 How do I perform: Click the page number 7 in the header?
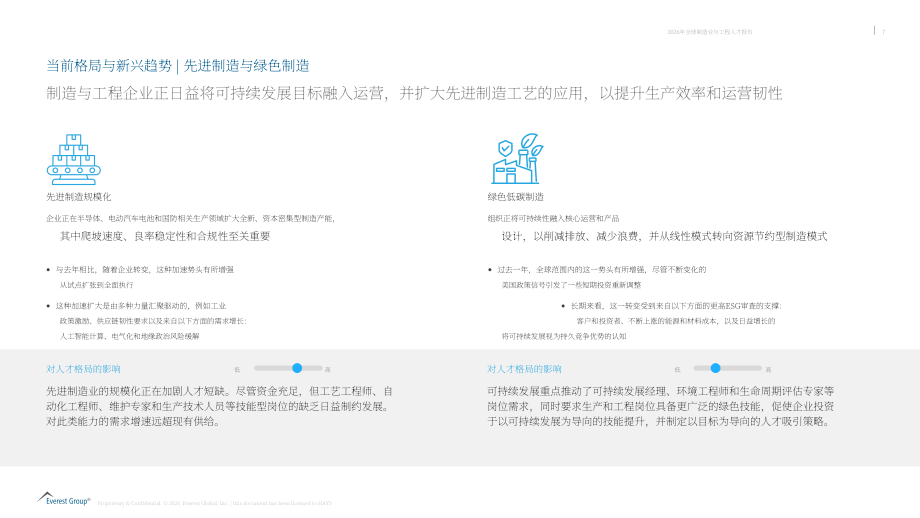coord(884,32)
